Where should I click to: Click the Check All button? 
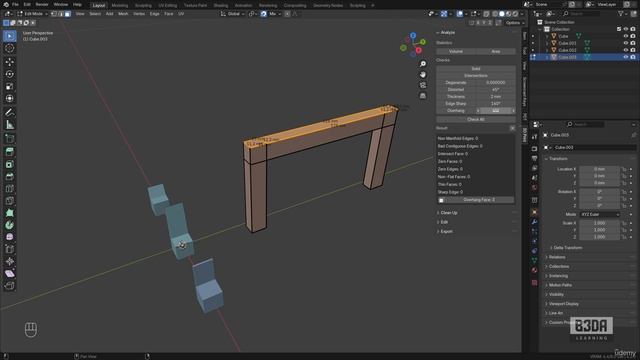476,120
